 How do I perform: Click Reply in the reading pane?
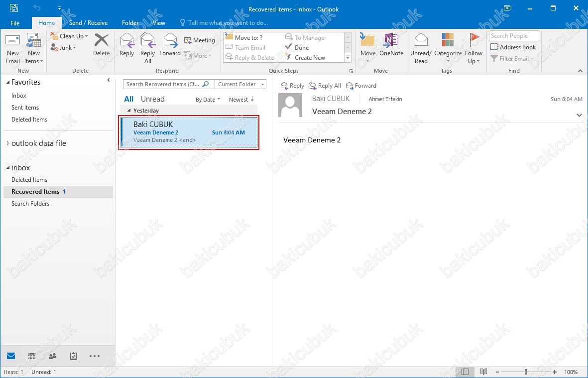click(x=292, y=86)
